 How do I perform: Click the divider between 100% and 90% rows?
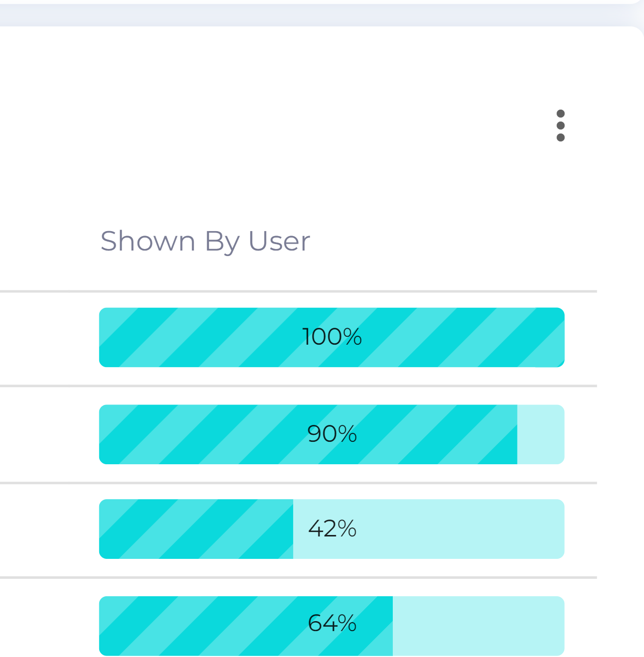(298, 386)
